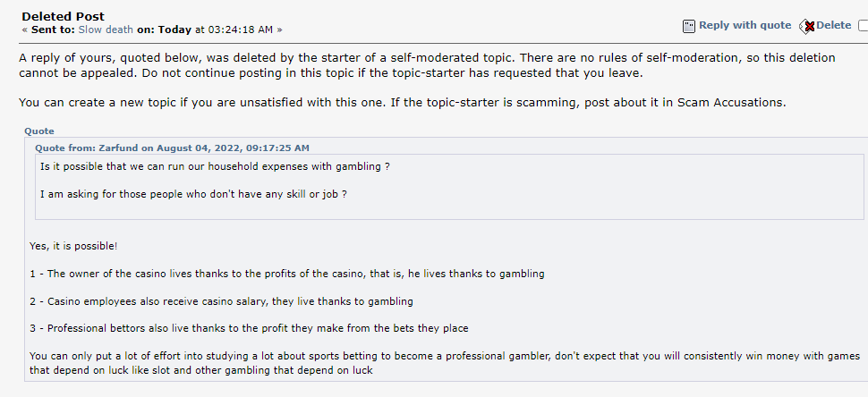Image resolution: width=868 pixels, height=397 pixels.
Task: Follow the small Quote header link
Action: (39, 131)
